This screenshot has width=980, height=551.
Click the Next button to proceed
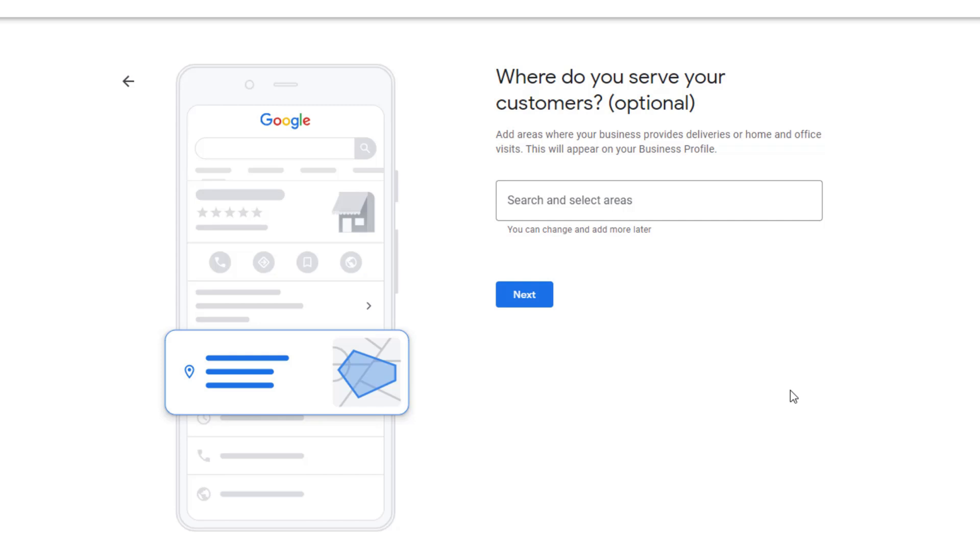tap(524, 294)
